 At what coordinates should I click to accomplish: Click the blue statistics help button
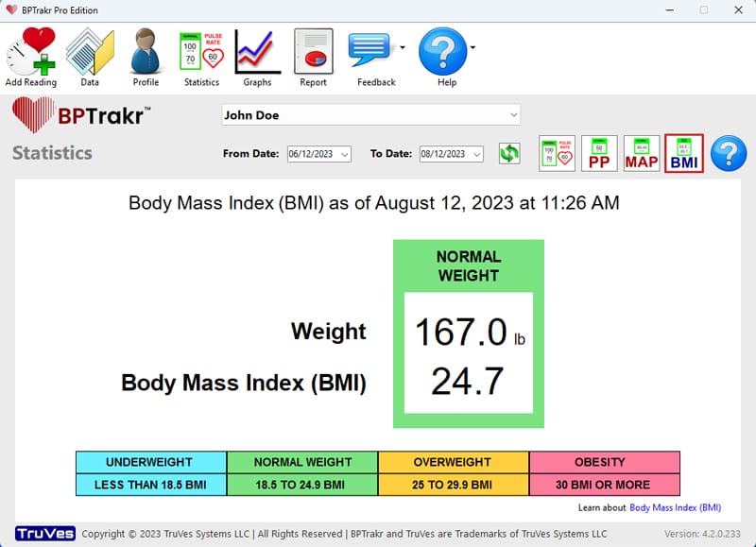point(728,153)
